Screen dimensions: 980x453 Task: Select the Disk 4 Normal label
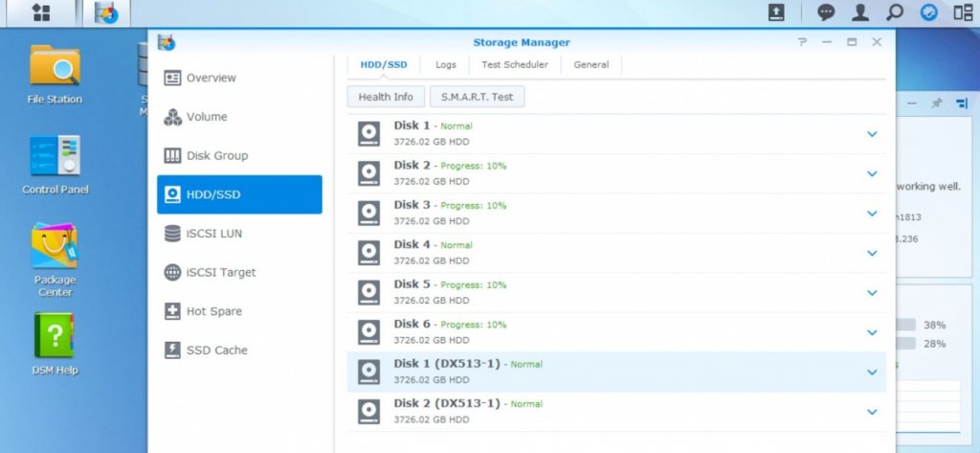pos(457,245)
